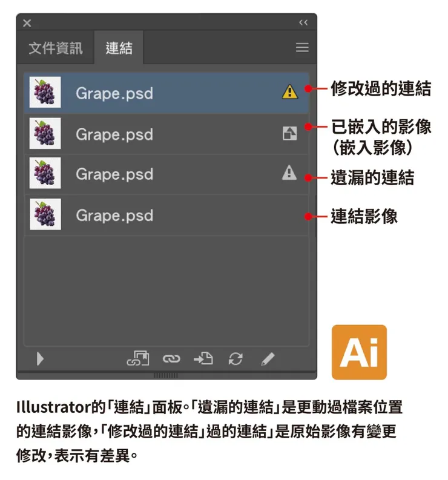
Task: Select the 連結 tab
Action: click(119, 48)
